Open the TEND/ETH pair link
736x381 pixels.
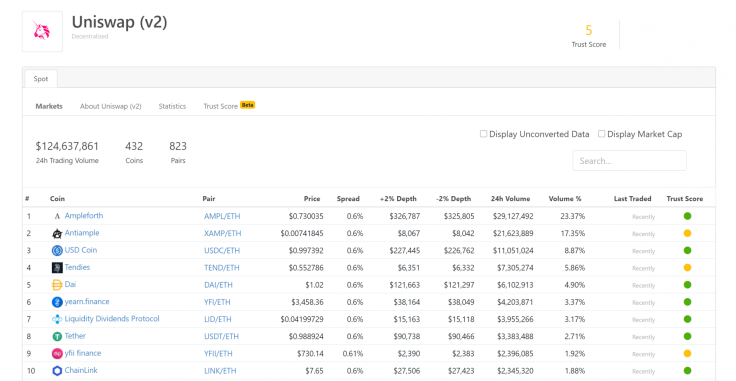(222, 268)
